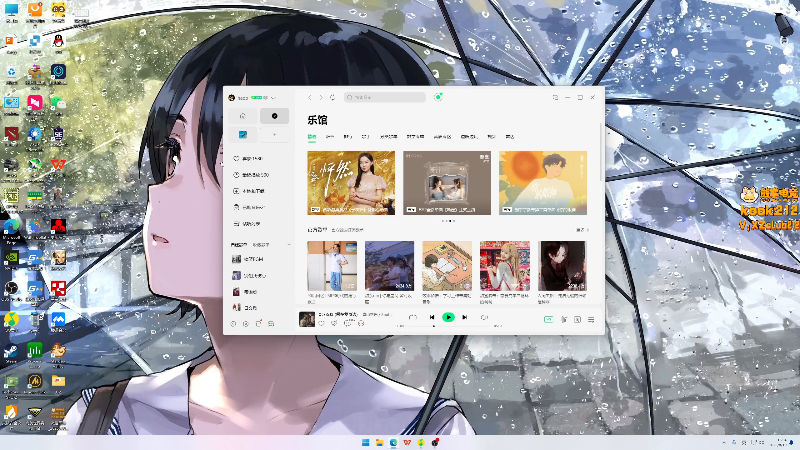Select the last tab in the 乐馆 tab row
This screenshot has width=800, height=450.
pos(510,137)
